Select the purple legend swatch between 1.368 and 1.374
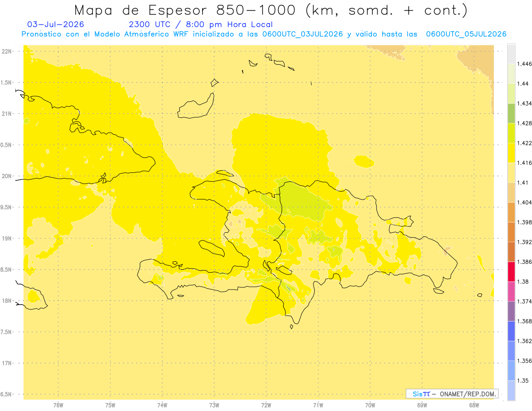This screenshot has height=411, width=532. 511,311
